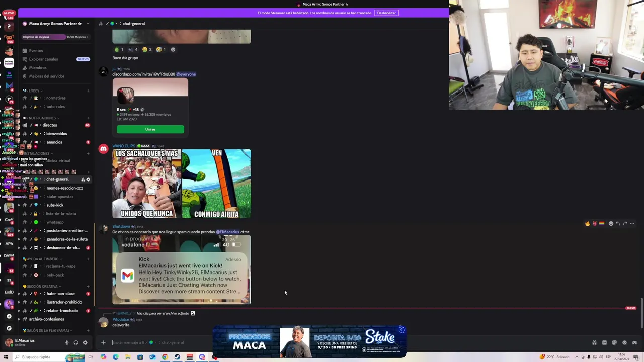Open discordapp.com invite link
This screenshot has width=644, height=362.
tap(143, 74)
